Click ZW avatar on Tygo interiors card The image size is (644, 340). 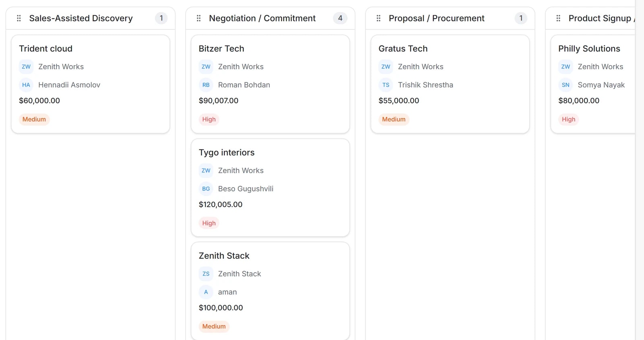[x=206, y=171]
